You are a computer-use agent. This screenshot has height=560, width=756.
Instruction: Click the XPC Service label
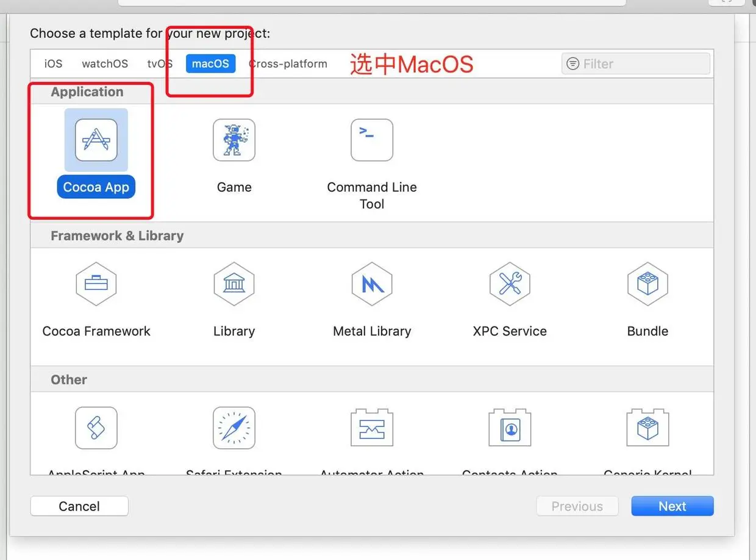(x=510, y=331)
